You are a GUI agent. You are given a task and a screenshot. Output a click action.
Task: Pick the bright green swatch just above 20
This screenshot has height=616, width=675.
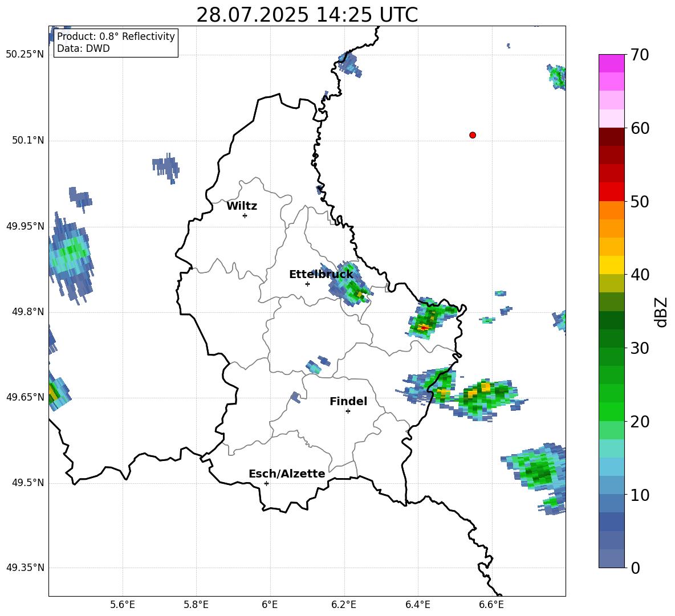611,412
